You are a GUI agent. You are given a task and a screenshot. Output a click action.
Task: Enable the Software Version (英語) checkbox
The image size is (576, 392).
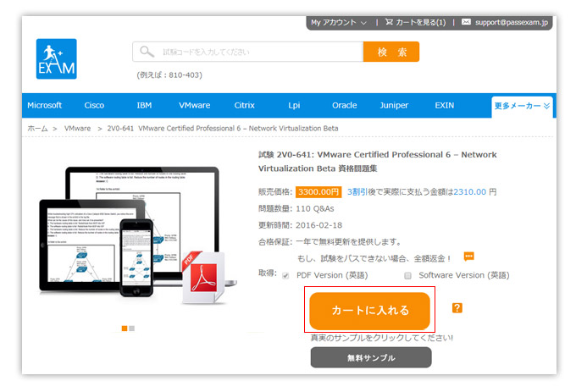(x=407, y=276)
